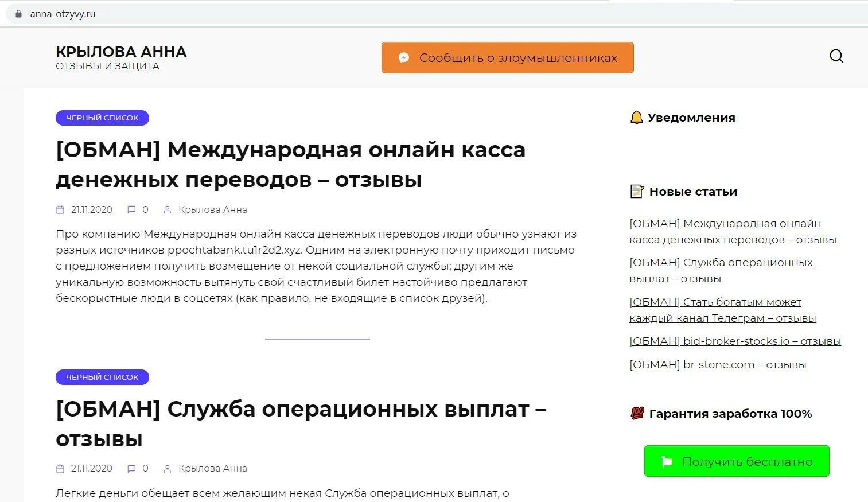The image size is (868, 502).
Task: Click the padlock icon in the address bar
Action: [18, 13]
